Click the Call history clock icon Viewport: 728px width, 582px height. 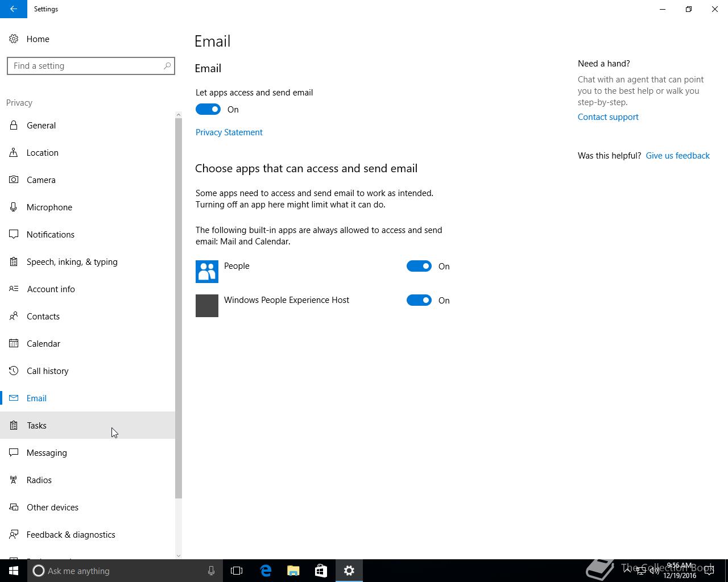coord(14,371)
